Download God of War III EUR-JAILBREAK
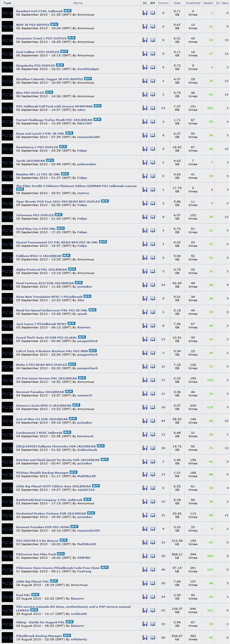 click(145, 421)
